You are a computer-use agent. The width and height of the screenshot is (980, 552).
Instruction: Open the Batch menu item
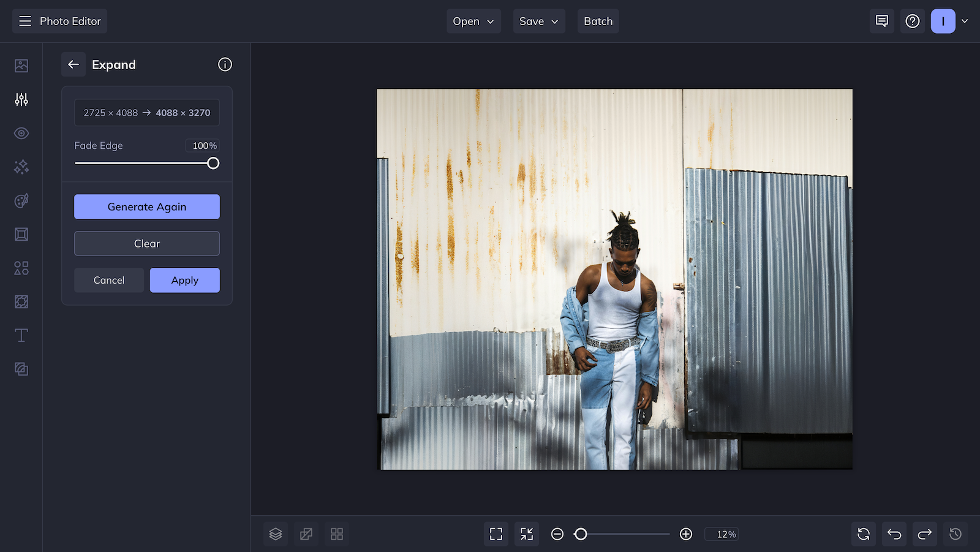tap(598, 21)
